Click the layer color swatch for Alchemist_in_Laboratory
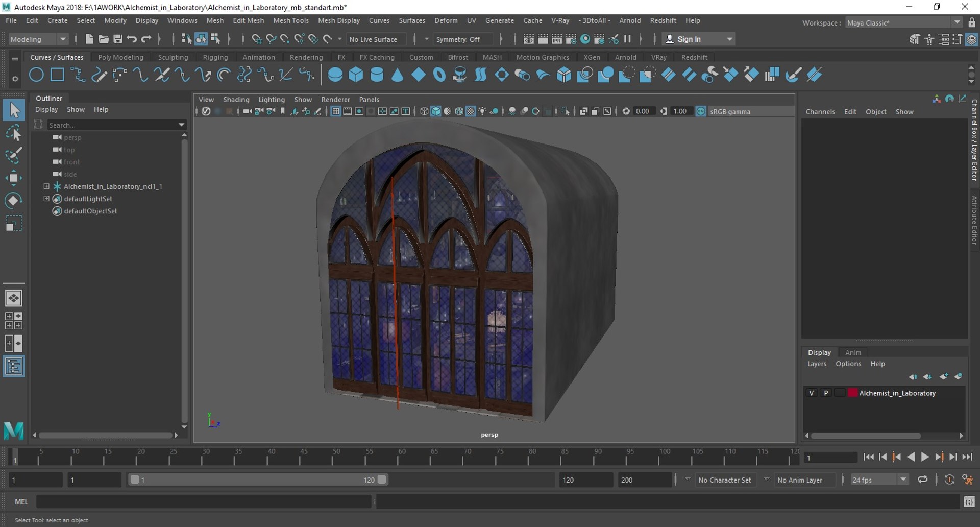The height and width of the screenshot is (527, 980). click(852, 393)
